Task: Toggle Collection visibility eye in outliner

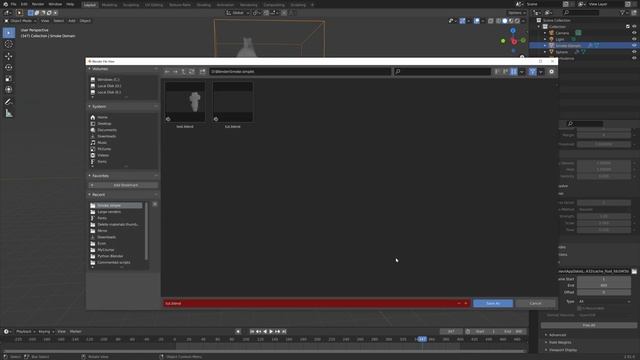Action: (x=634, y=27)
